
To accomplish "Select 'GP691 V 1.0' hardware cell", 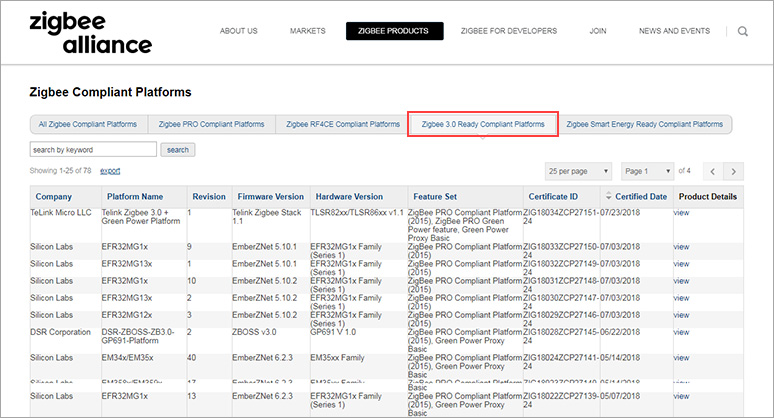I will [335, 332].
